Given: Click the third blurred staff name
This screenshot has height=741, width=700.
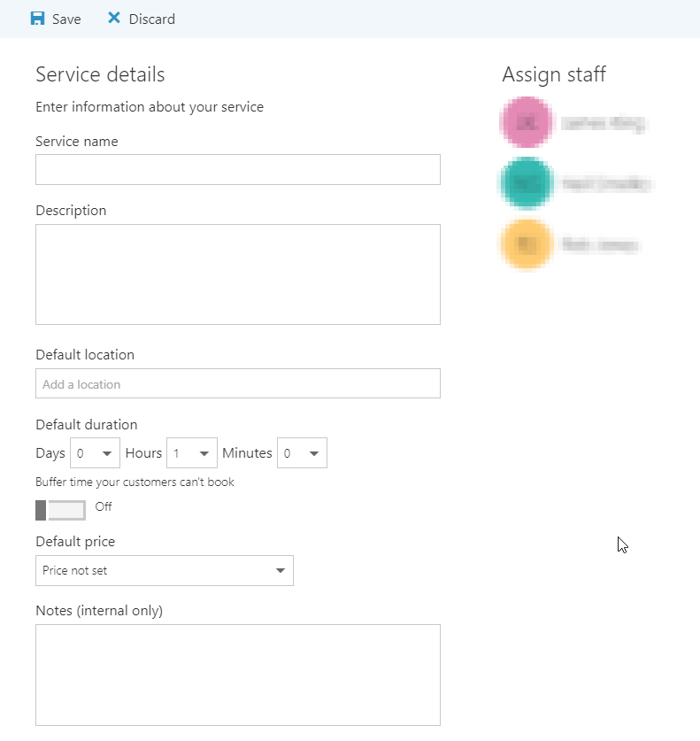Looking at the screenshot, I should coord(600,245).
